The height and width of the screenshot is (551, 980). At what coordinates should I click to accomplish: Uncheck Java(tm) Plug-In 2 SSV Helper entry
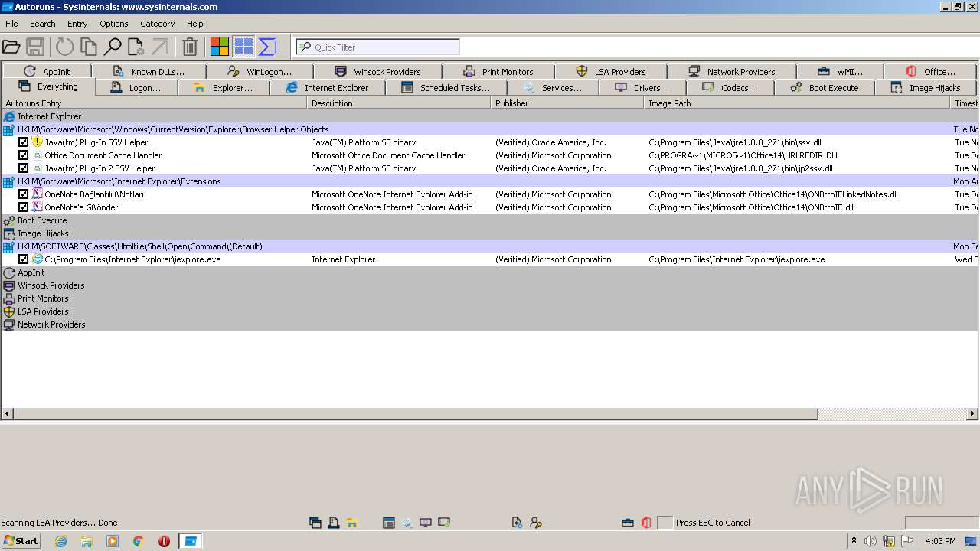tap(24, 168)
